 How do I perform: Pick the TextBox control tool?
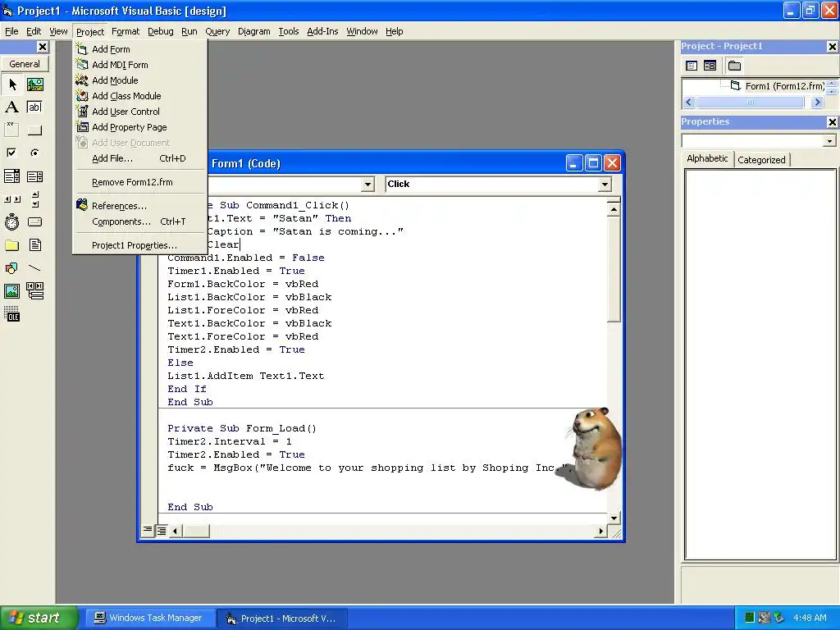point(34,107)
